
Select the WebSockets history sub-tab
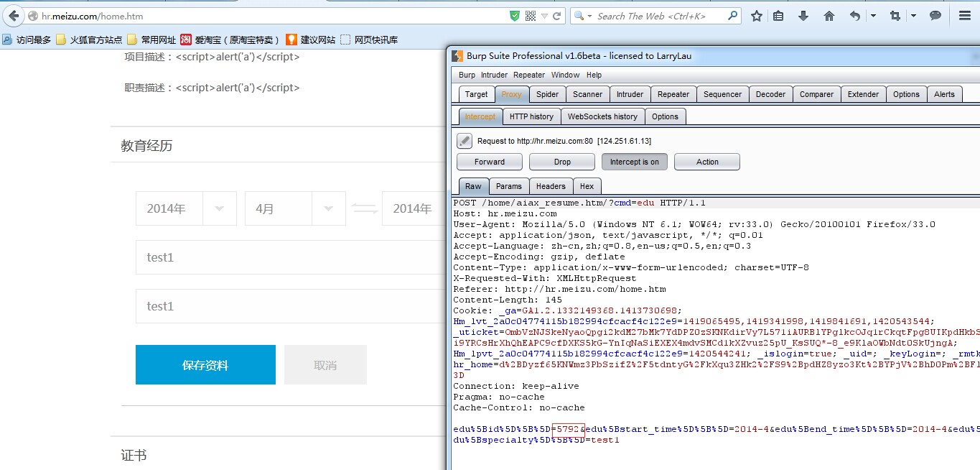tap(602, 116)
